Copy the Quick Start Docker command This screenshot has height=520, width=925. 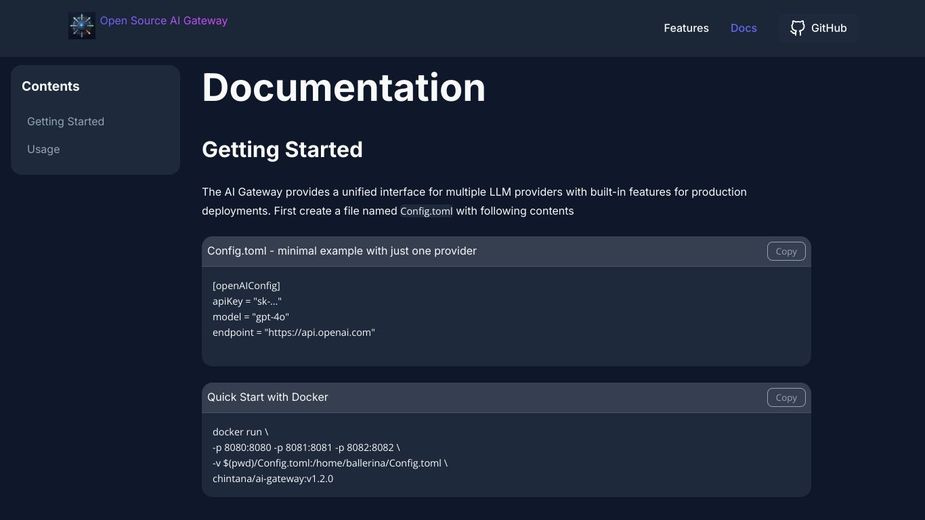786,397
